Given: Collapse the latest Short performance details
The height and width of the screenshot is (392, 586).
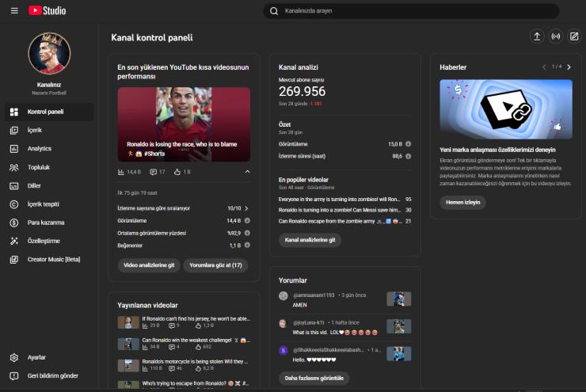Looking at the screenshot, I should (x=247, y=172).
